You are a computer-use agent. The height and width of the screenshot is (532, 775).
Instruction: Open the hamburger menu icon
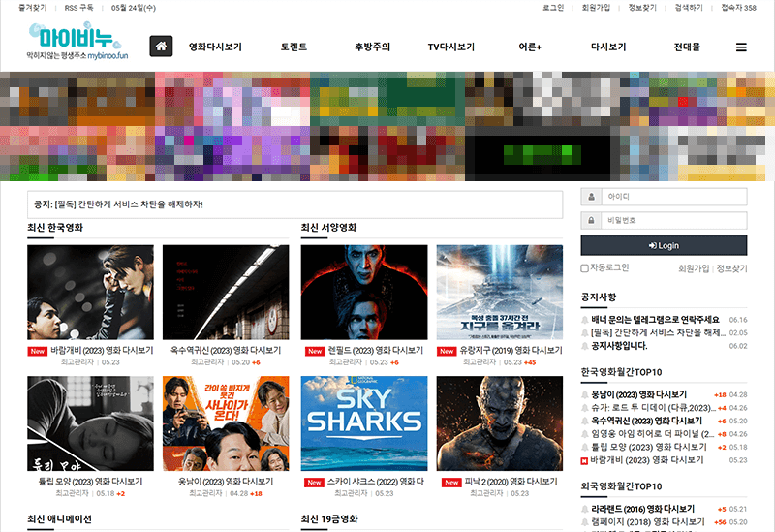pyautogui.click(x=741, y=47)
